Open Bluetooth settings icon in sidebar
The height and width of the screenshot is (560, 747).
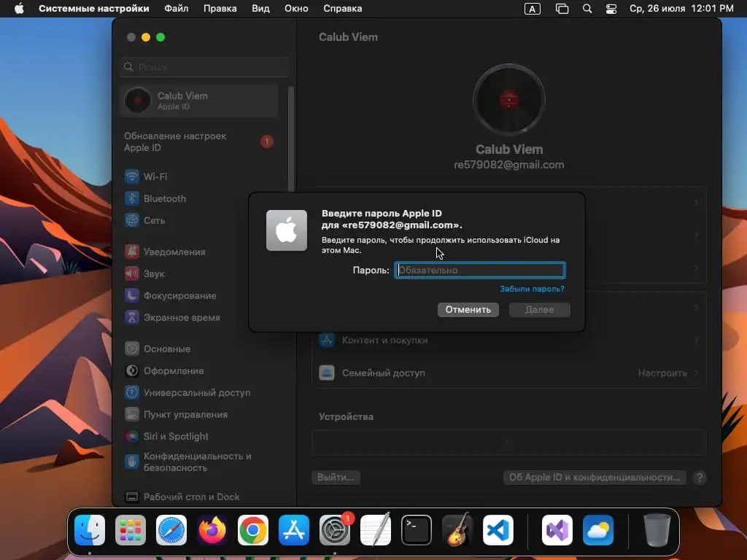(x=132, y=198)
